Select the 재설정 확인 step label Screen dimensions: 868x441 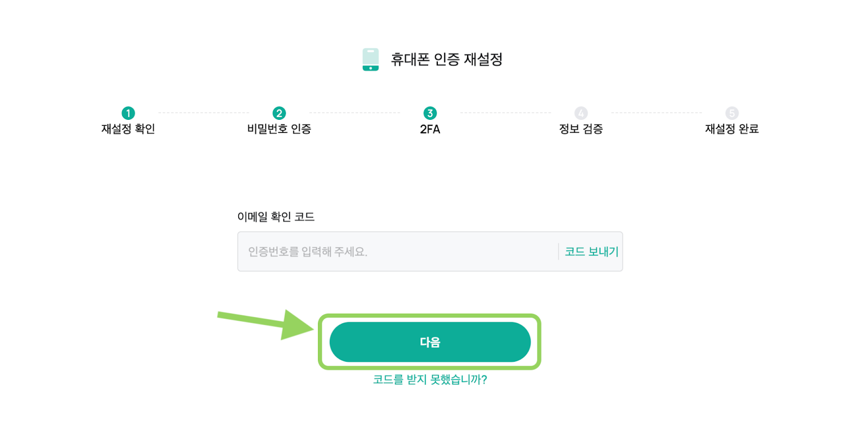click(x=128, y=129)
